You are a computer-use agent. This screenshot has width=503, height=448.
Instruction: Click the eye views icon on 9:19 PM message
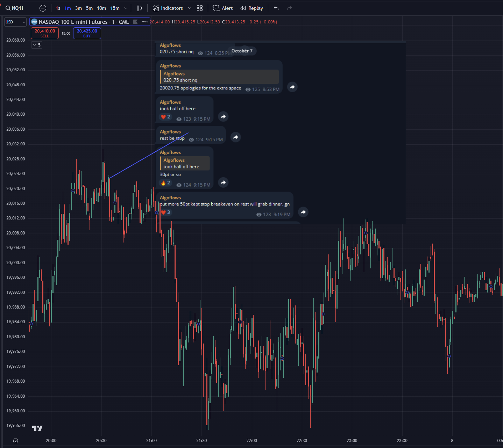259,215
